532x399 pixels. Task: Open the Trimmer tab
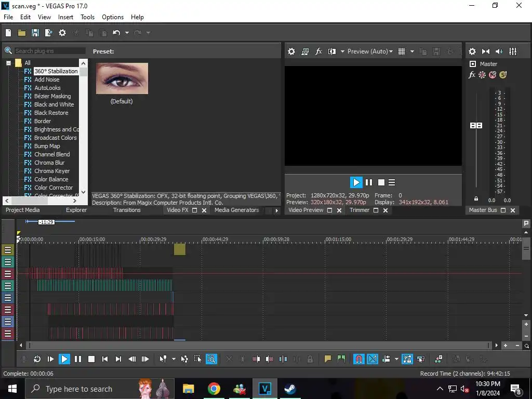click(360, 210)
